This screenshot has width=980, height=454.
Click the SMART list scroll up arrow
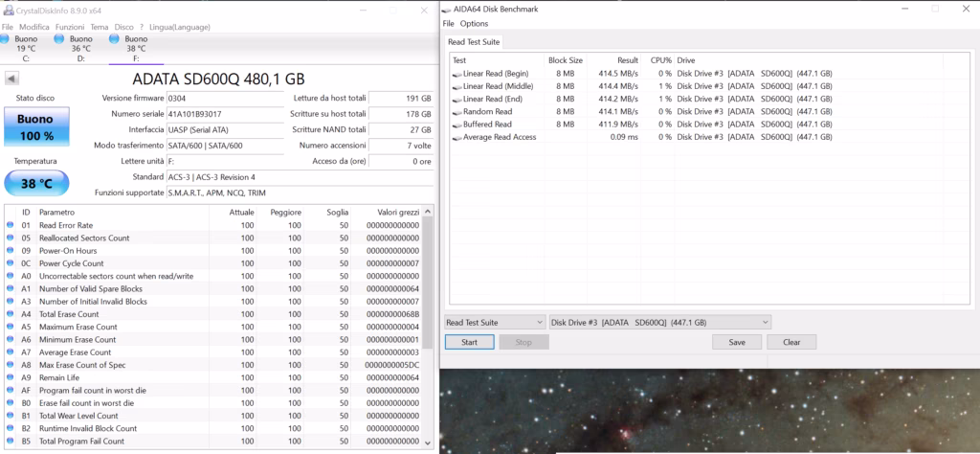click(x=428, y=213)
